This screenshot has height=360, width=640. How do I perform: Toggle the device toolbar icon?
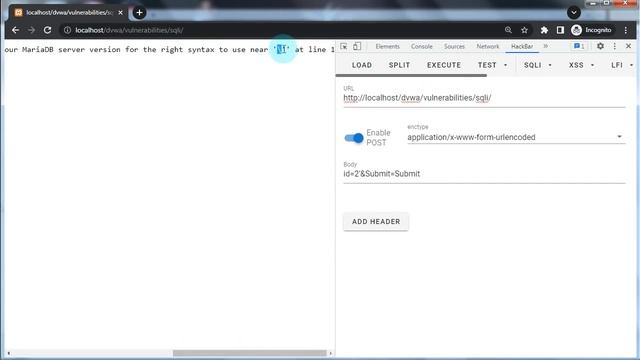click(x=357, y=46)
